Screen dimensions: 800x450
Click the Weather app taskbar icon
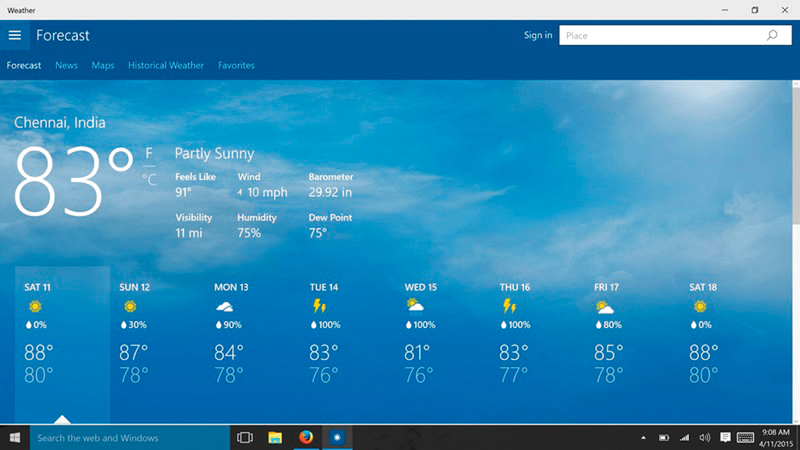[338, 438]
